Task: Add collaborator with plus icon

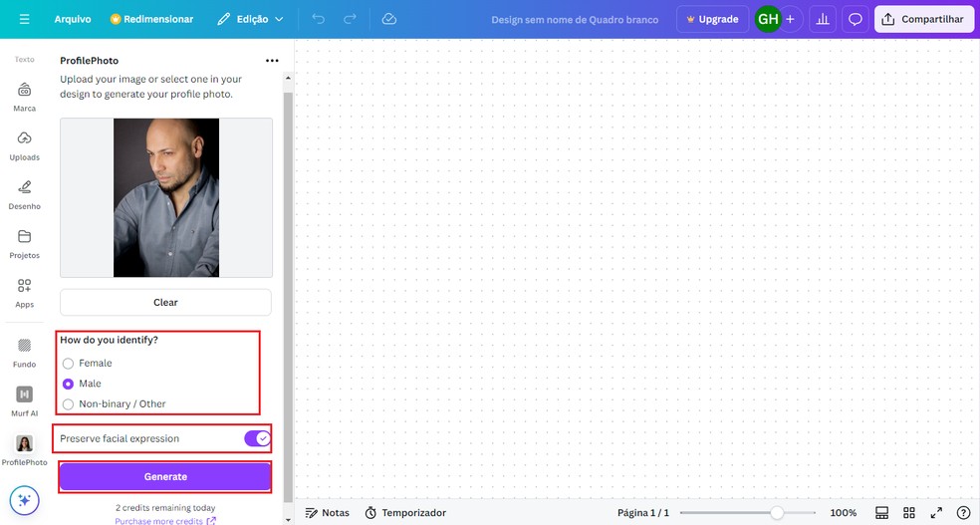Action: pyautogui.click(x=790, y=19)
